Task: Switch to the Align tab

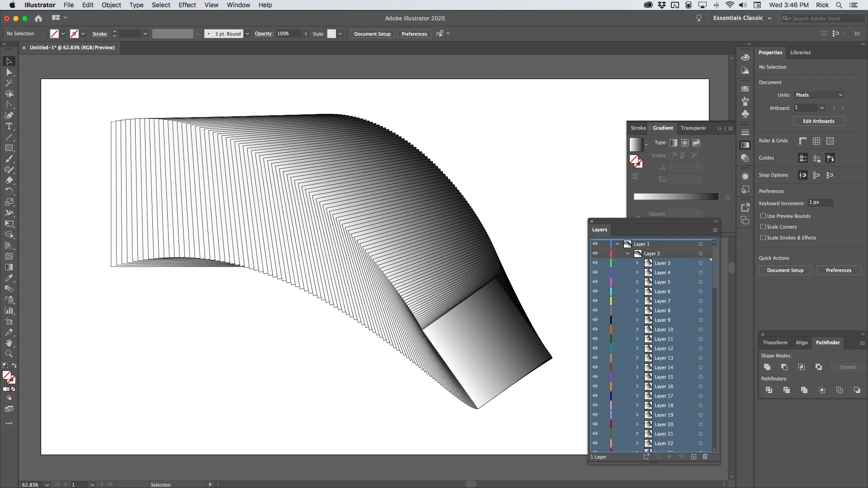Action: click(x=802, y=343)
